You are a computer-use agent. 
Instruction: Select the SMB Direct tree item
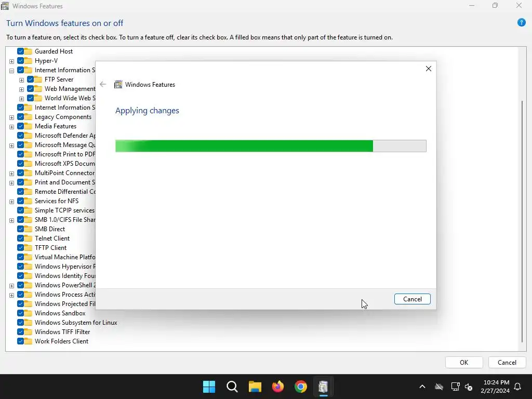pos(49,229)
